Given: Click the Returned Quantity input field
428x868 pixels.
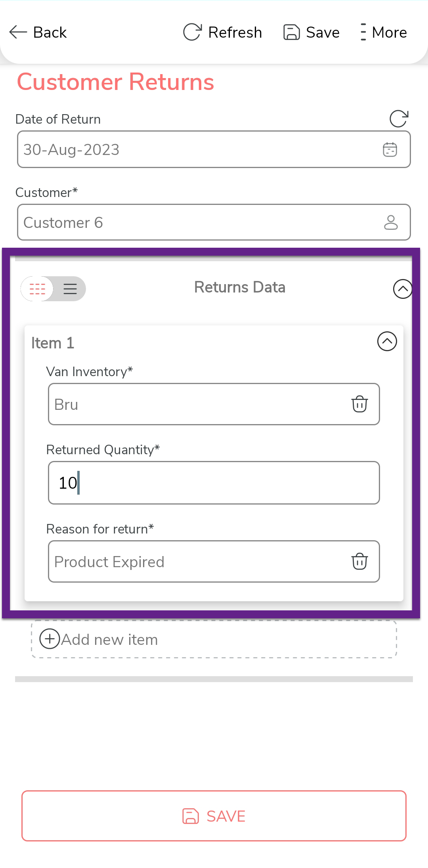Looking at the screenshot, I should (x=214, y=483).
